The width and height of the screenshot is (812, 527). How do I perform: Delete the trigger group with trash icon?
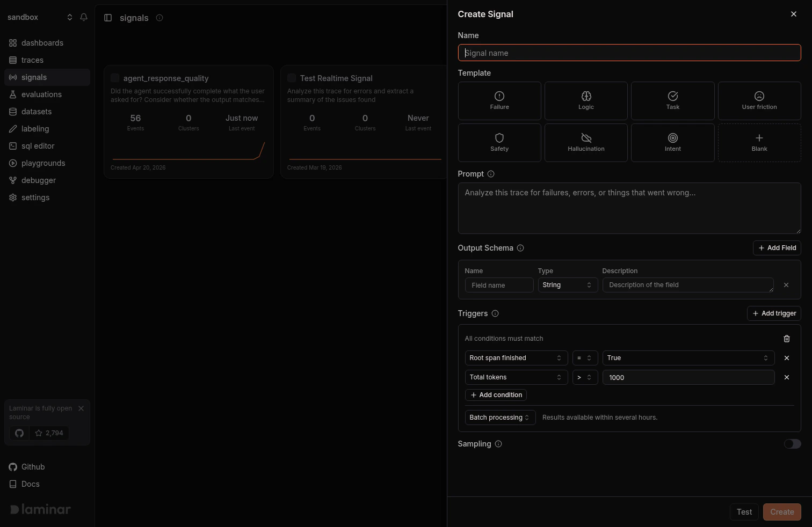787,339
